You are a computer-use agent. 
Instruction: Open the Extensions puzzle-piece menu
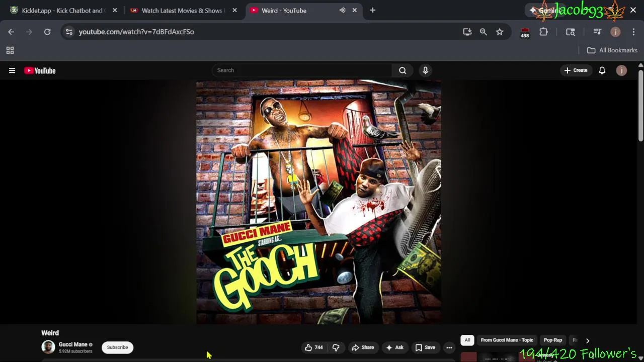pos(543,32)
